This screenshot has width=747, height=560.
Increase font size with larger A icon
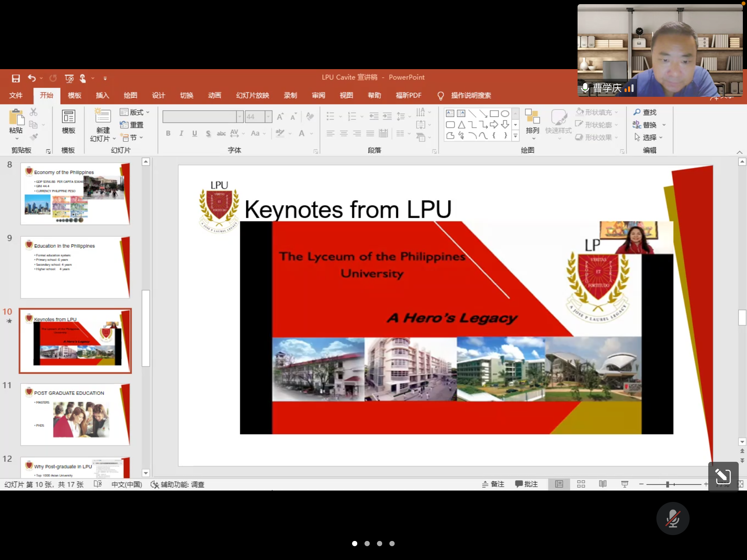[x=280, y=116]
